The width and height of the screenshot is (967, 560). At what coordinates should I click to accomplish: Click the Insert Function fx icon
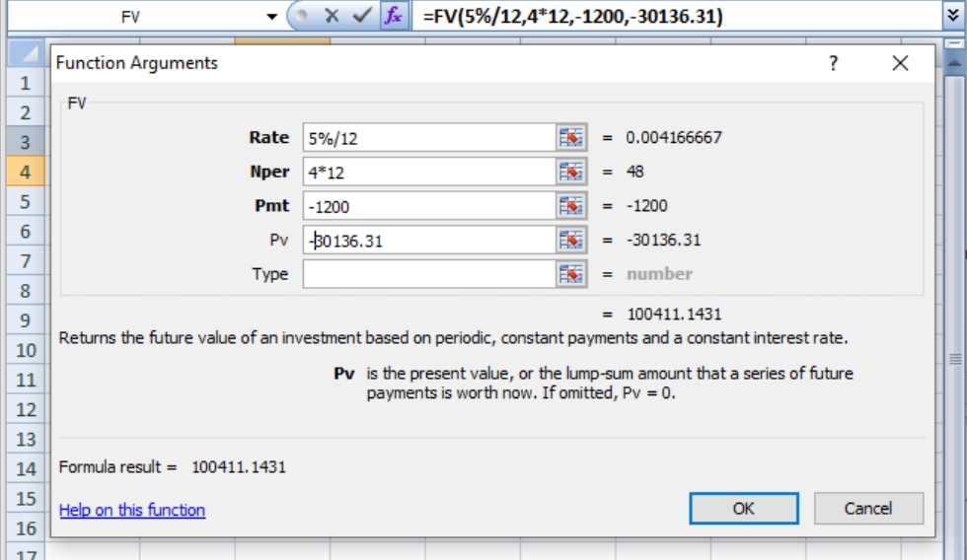(x=394, y=16)
